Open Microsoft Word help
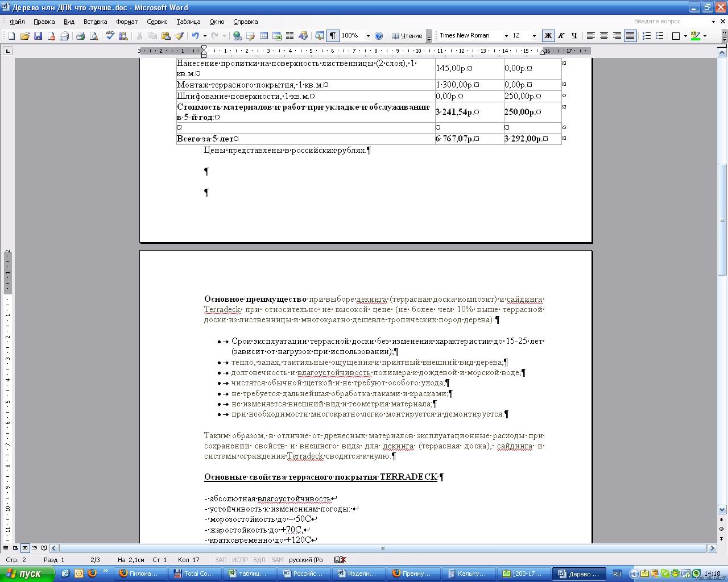728x582 pixels. (x=379, y=36)
